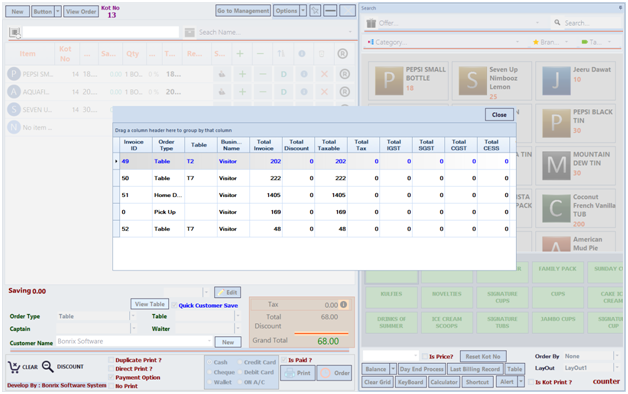Enable the Duplicate Print checkbox
Viewport: 628px width, 394px height.
(x=111, y=360)
